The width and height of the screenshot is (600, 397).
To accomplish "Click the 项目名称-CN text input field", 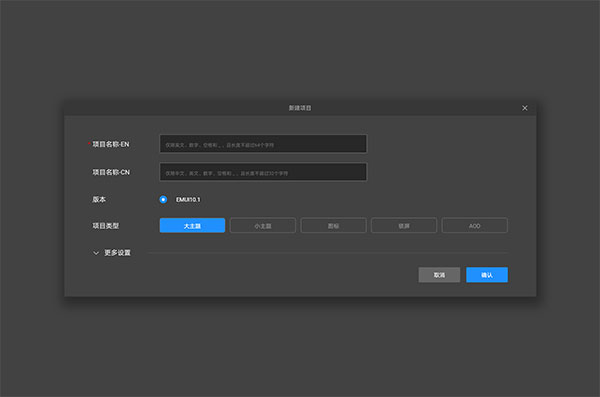I will pos(263,172).
